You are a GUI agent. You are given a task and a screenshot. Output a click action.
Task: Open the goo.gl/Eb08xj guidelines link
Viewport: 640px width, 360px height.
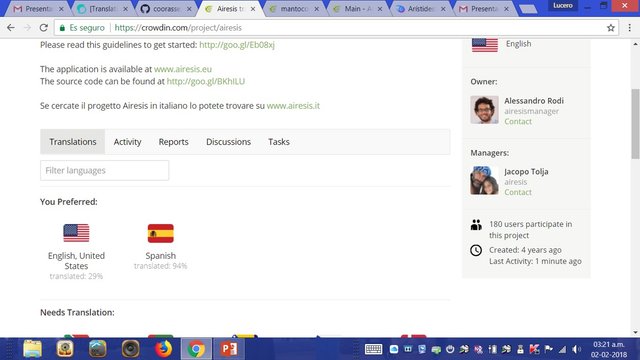pos(237,44)
